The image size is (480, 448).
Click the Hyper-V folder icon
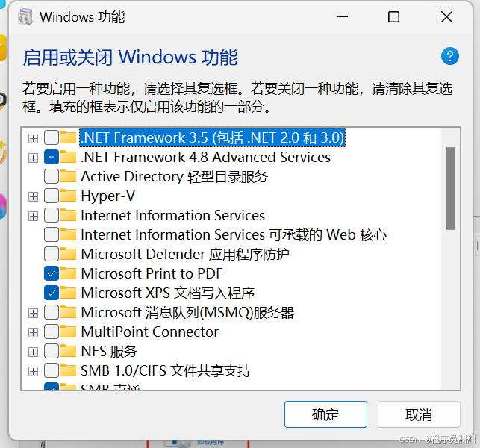(x=69, y=196)
